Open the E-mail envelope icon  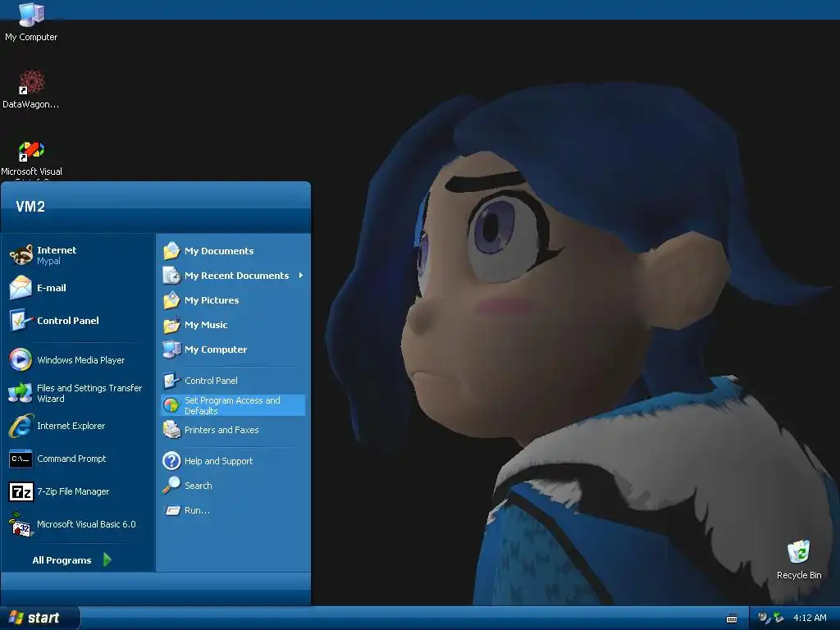[x=21, y=288]
